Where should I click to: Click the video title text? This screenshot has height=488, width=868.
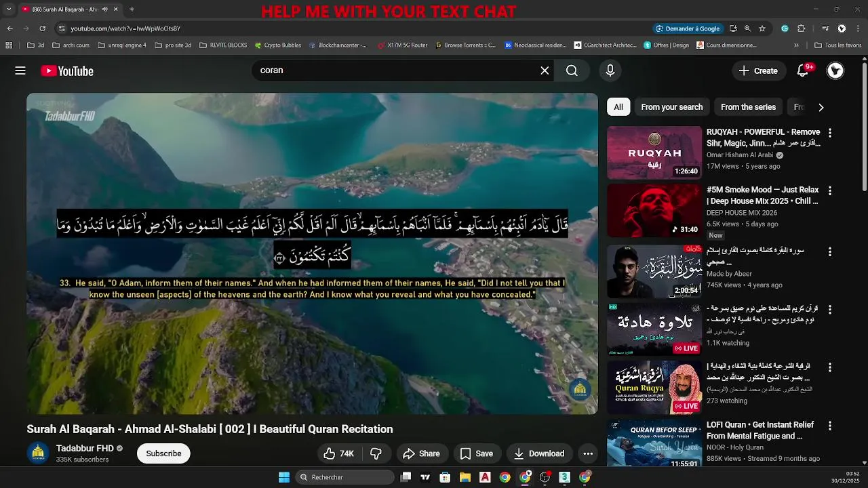click(x=210, y=429)
